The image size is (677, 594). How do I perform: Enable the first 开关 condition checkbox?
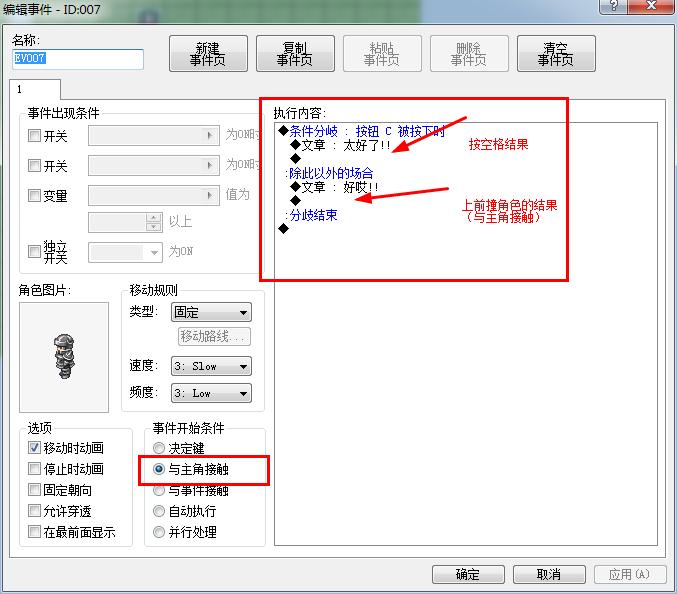point(34,136)
